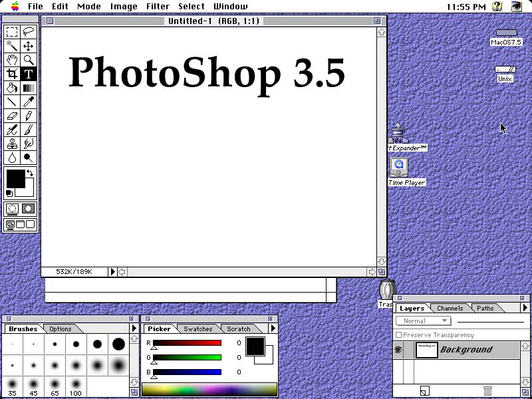Select the Smudge tool
This screenshot has width=532, height=399.
point(29,144)
